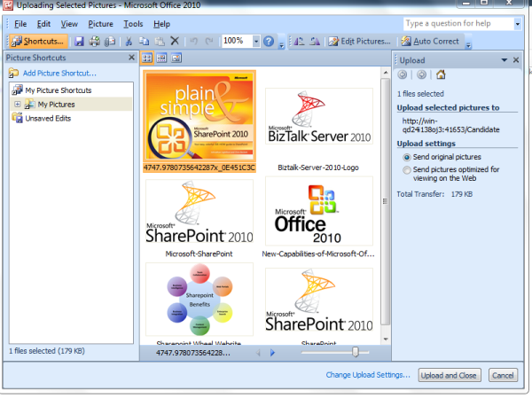Image resolution: width=532 pixels, height=398 pixels.
Task: Switch to Thumbnail view
Action: 147,58
